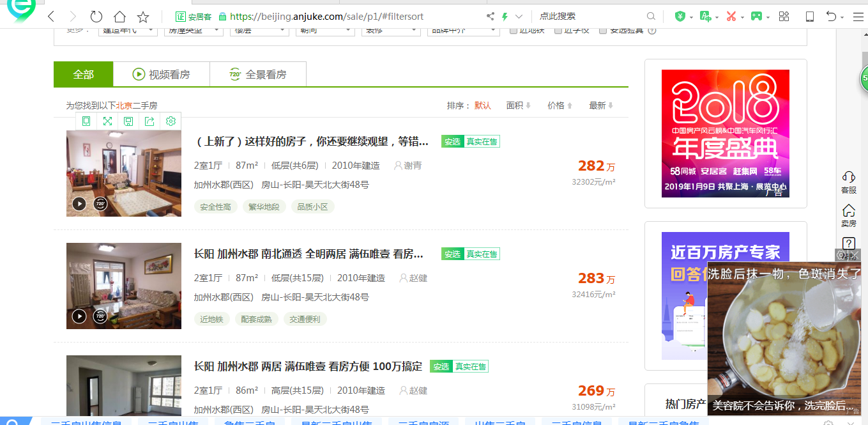Open the 近百万房产专家 banner
868x425 pixels.
684,296
